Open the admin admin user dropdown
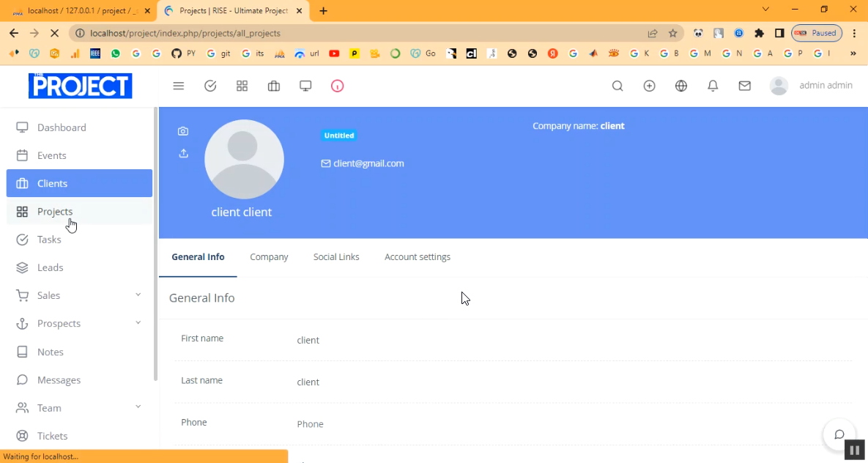This screenshot has width=868, height=463. pos(811,86)
